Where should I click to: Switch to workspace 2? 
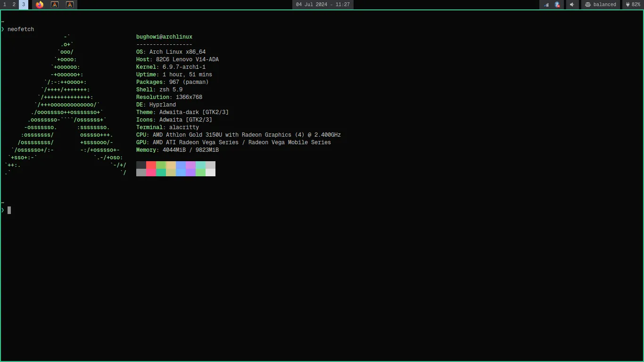[14, 5]
